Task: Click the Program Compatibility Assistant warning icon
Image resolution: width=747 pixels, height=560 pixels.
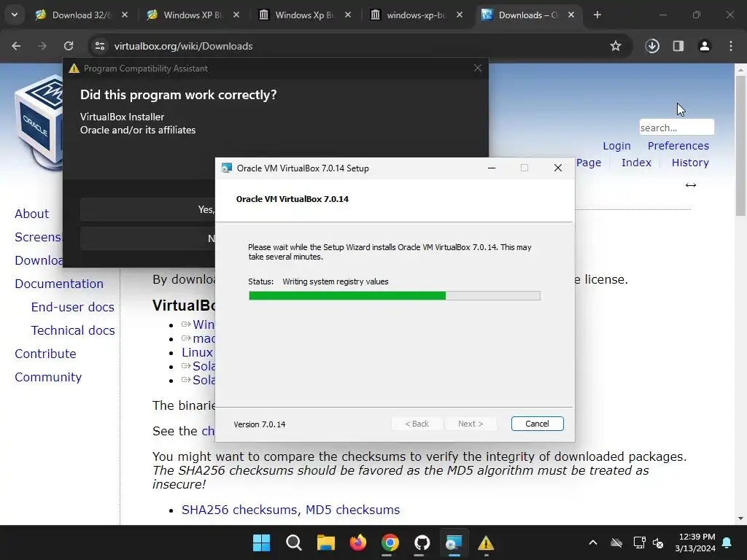Action: [x=74, y=69]
